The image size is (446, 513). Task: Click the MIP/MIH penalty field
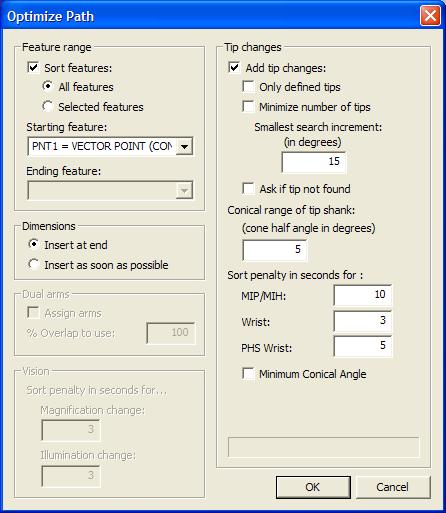pos(363,295)
